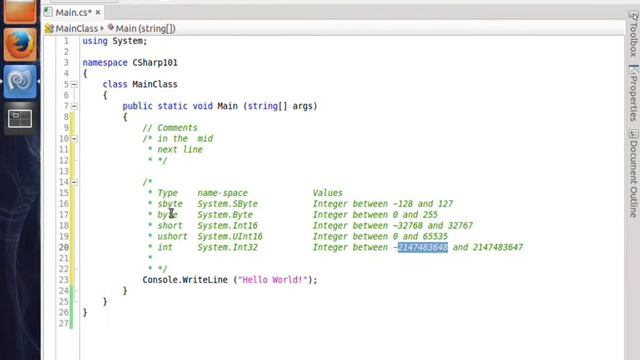Click the MainClass class icon in breadcrumb
Viewport: 640px width, 360px height.
tap(49, 29)
